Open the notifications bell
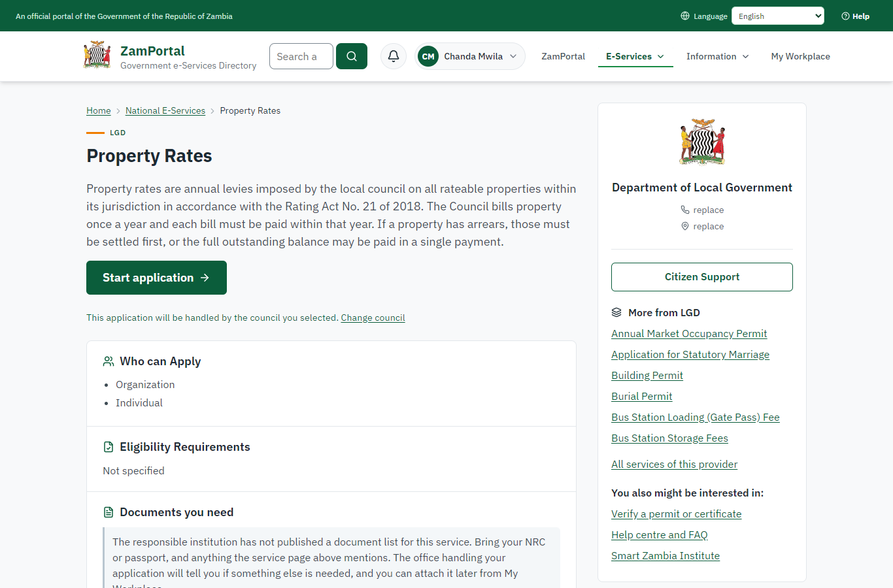Screen dimensions: 893x588 (394, 56)
